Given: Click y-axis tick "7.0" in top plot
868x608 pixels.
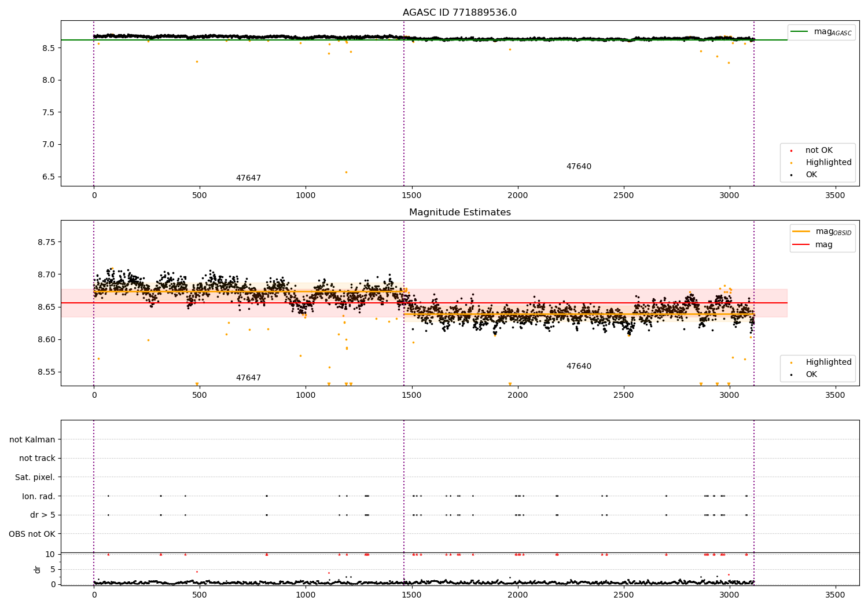Looking at the screenshot, I should coord(49,145).
